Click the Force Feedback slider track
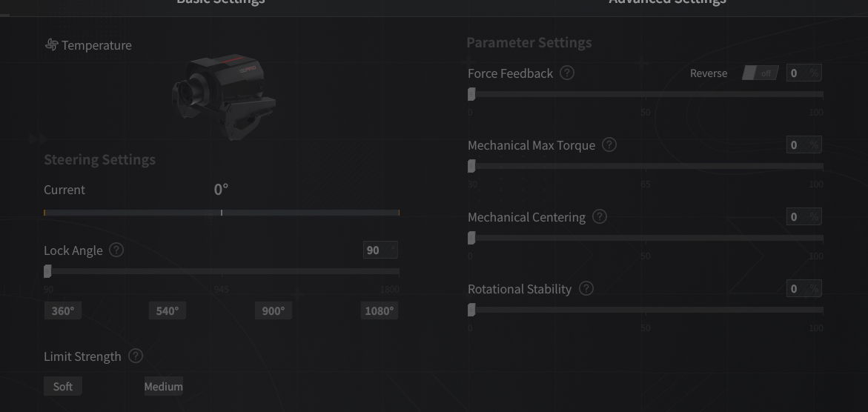The image size is (868, 412). (646, 94)
